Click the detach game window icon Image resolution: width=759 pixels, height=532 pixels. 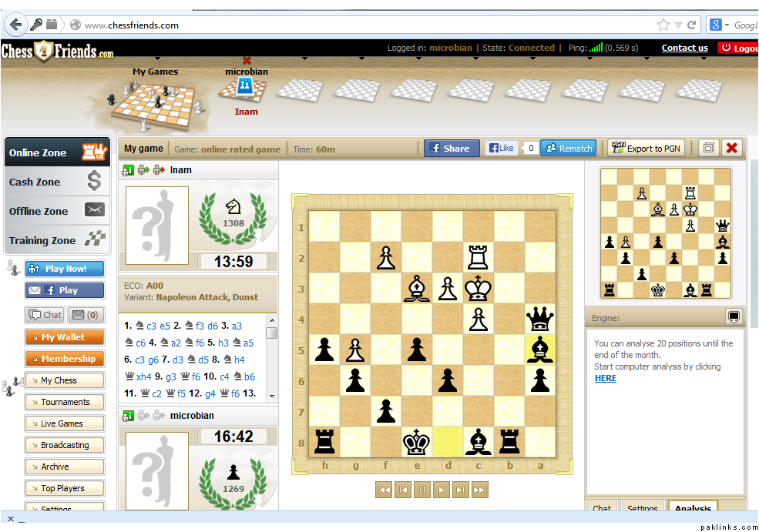pos(708,149)
